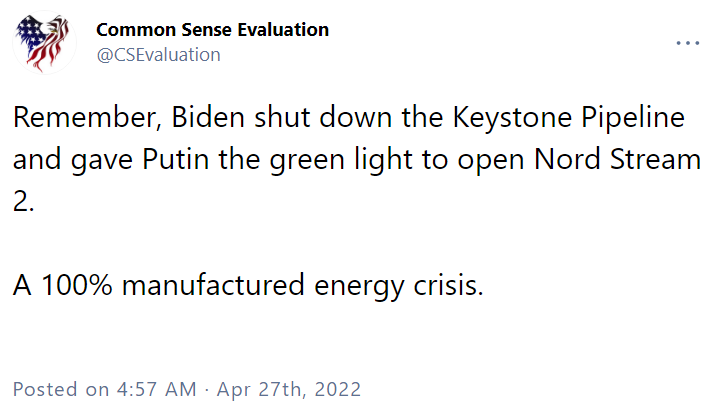
Task: Click "Keystone Pipeline" in the tweet text
Action: (569, 118)
